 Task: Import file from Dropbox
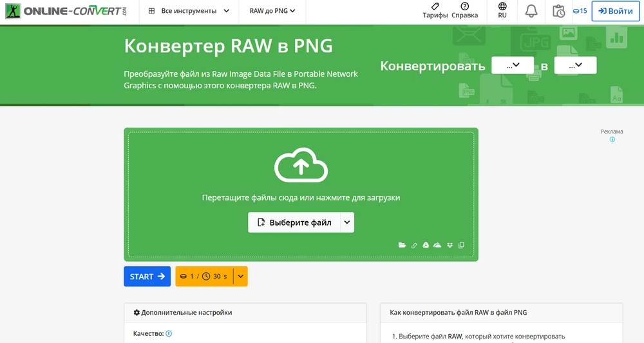tap(450, 246)
